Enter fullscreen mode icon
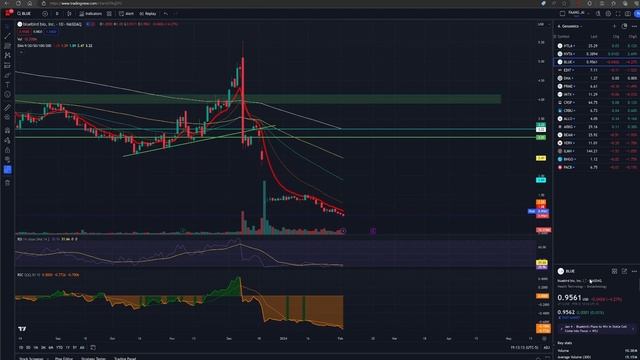Image resolution: width=640 pixels, height=360 pixels. pos(618,13)
